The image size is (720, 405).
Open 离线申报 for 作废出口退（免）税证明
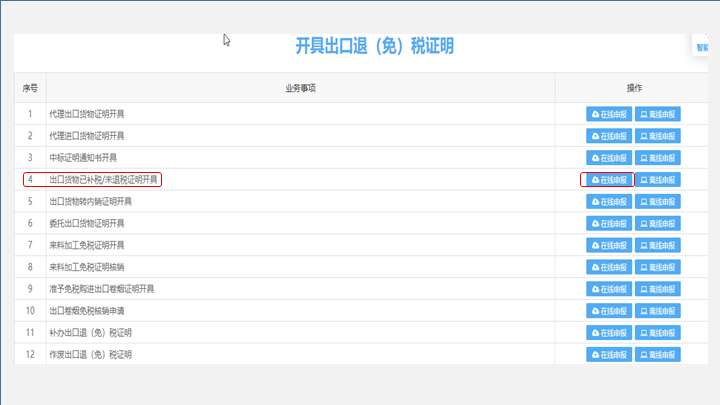click(658, 354)
